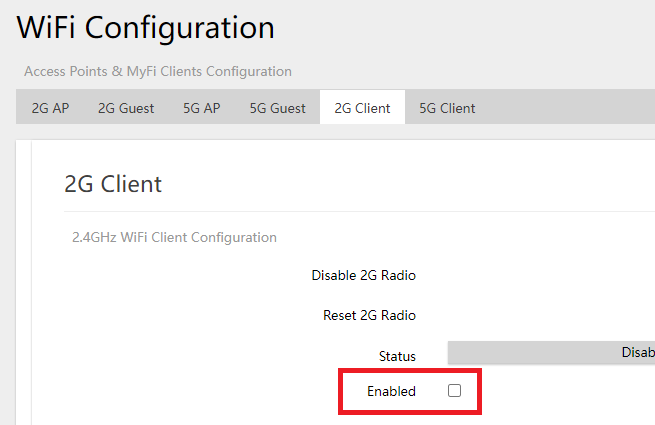The image size is (655, 425).
Task: Click the active 2G Client tab
Action: [362, 108]
